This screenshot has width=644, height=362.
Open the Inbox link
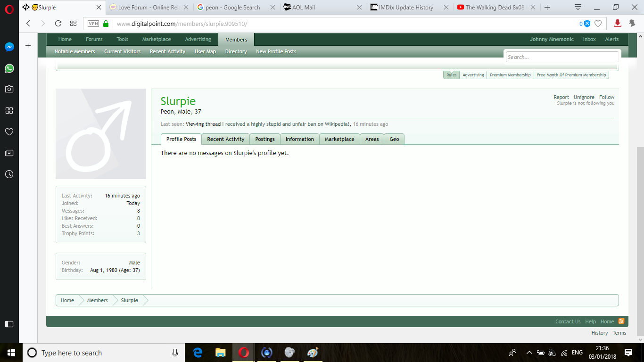point(589,39)
